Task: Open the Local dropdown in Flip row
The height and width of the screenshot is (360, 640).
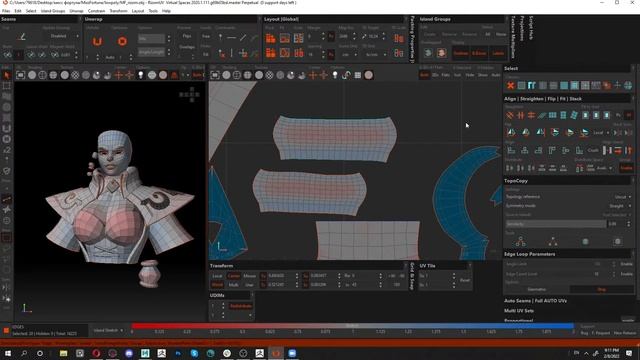Action: 601,133
